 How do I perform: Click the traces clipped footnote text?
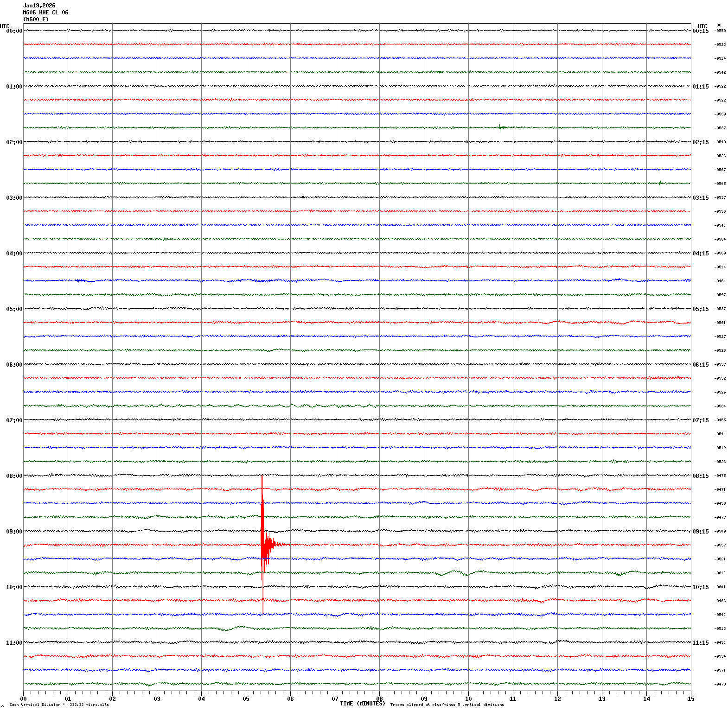tap(447, 705)
